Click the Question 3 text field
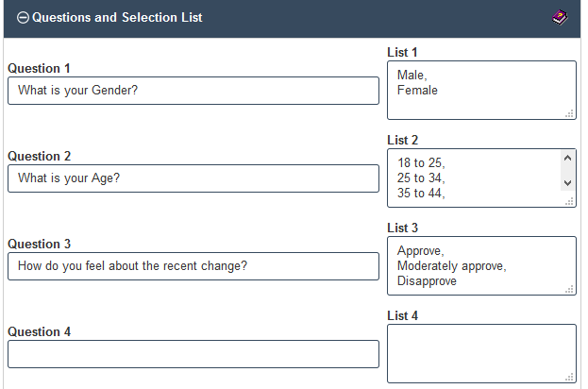Viewport: 588px width, 389px height. 193,266
